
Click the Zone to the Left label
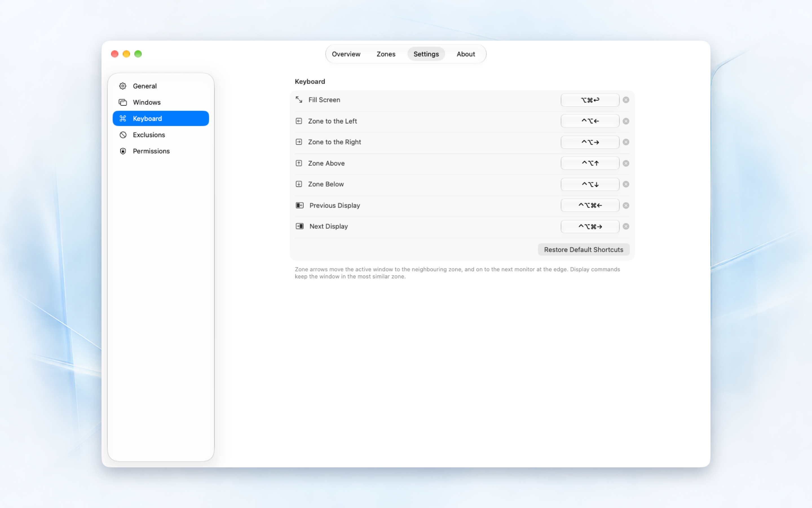click(332, 121)
